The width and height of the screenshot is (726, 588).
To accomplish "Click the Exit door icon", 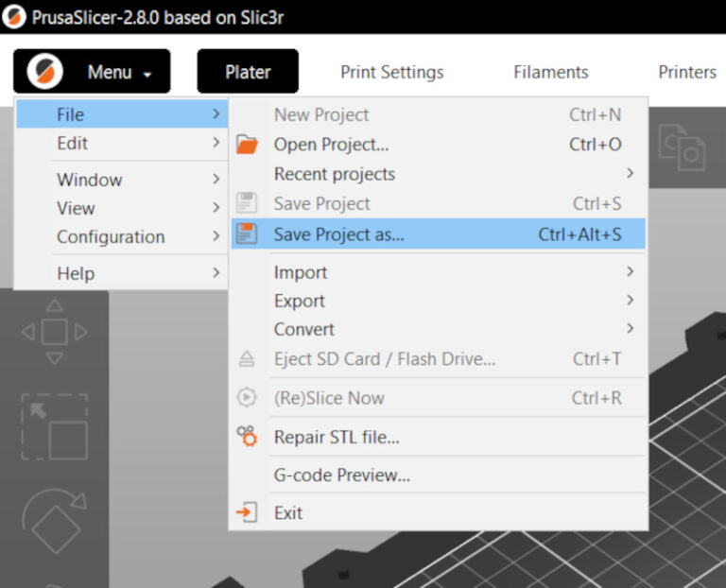I will (x=247, y=512).
